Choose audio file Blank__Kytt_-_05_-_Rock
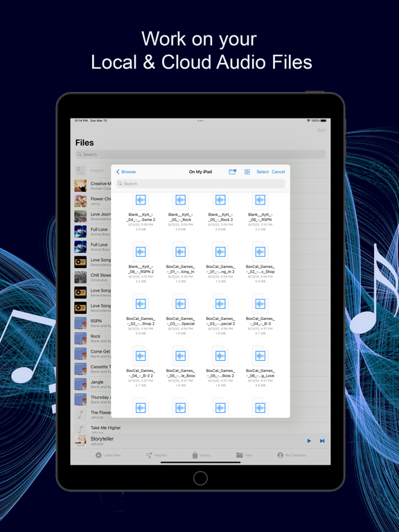Screen dimensions: 399x532 point(181,212)
